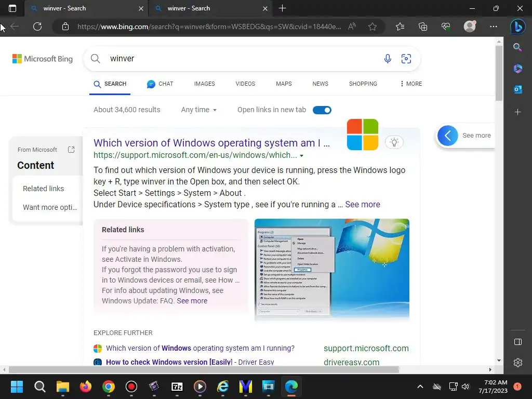
Task: Switch to the MAPS tab
Action: [x=284, y=84]
